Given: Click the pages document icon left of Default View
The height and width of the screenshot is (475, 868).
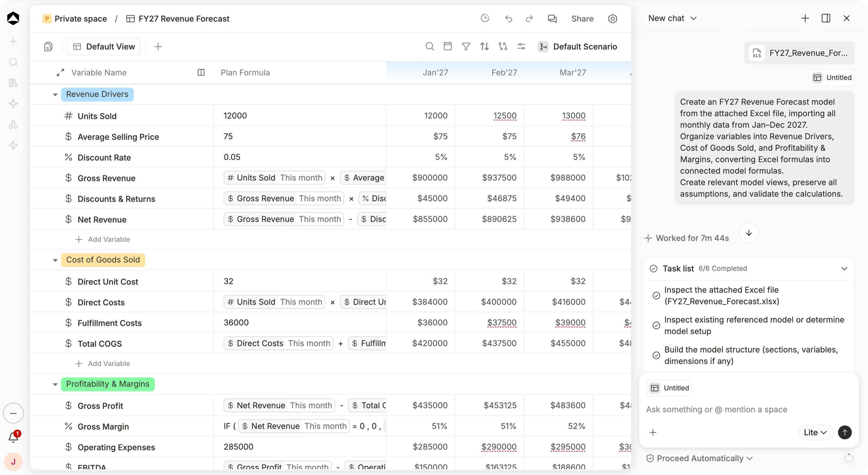Looking at the screenshot, I should pyautogui.click(x=48, y=46).
